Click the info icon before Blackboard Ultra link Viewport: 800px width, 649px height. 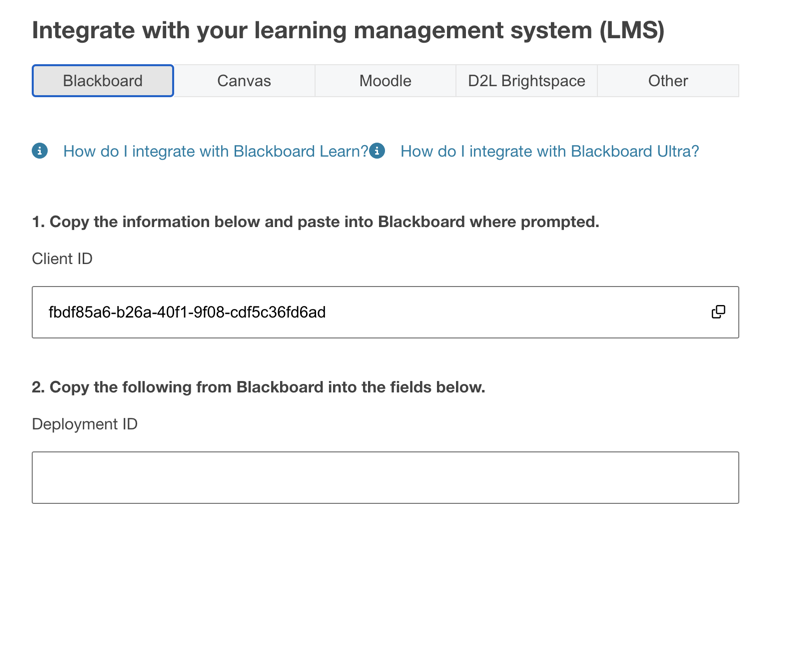376,151
